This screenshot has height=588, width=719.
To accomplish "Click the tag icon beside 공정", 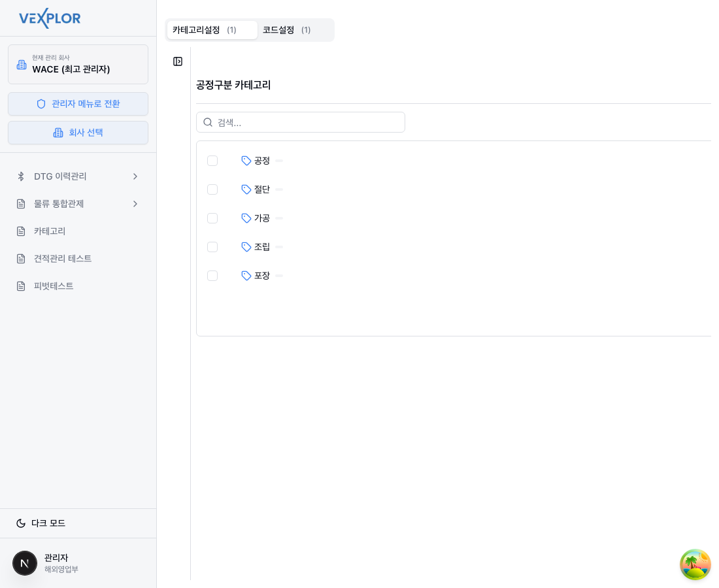I will (246, 161).
